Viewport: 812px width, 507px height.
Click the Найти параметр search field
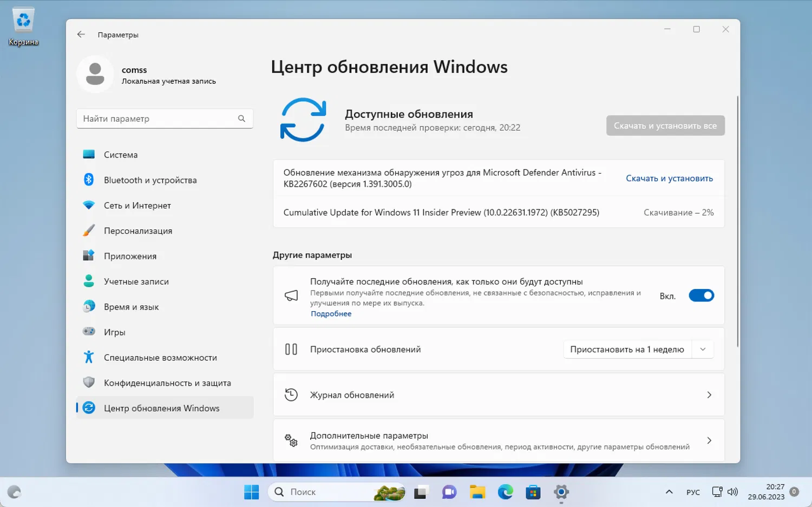165,118
